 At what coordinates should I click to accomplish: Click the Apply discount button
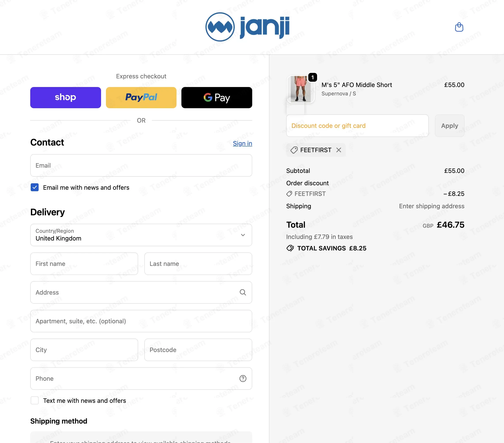pos(449,126)
